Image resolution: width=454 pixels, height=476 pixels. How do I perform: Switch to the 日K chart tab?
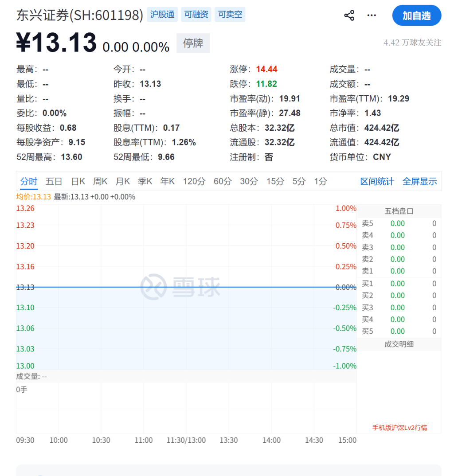click(x=78, y=181)
